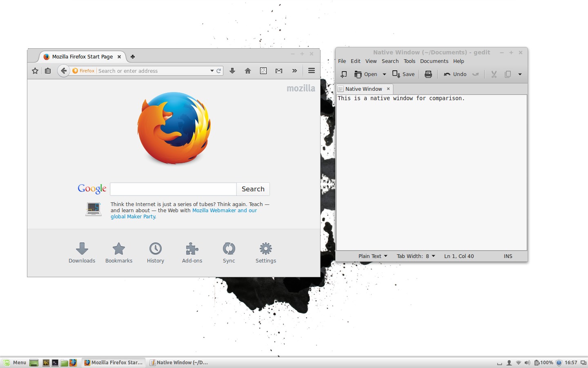Click the Cut scissors icon in gedit
Viewport: 588px width, 368px height.
click(x=494, y=74)
